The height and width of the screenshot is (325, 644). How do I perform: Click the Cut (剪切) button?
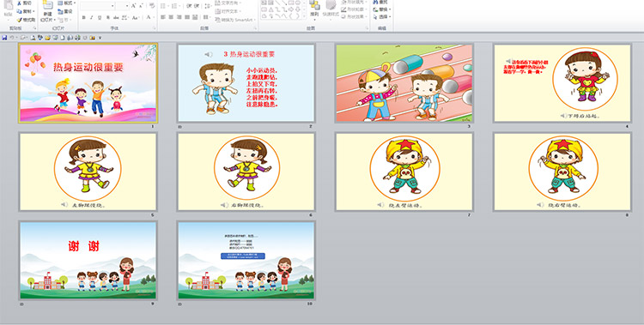click(x=25, y=3)
